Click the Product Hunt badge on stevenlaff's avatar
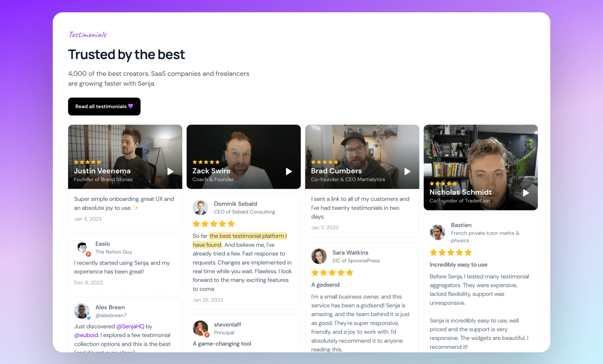Screen dimensions: 603x364 coord(207,335)
